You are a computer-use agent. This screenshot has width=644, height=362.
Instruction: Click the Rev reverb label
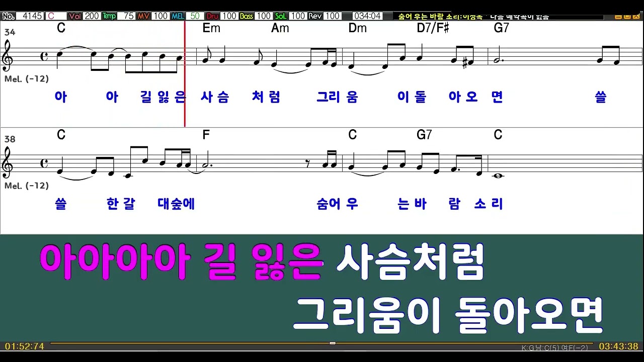point(315,16)
